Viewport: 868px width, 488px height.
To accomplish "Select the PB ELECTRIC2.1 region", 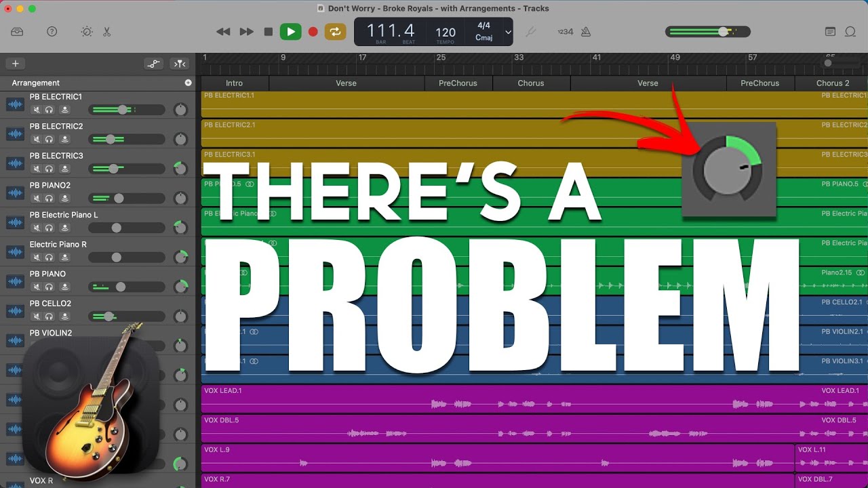I will click(534, 134).
